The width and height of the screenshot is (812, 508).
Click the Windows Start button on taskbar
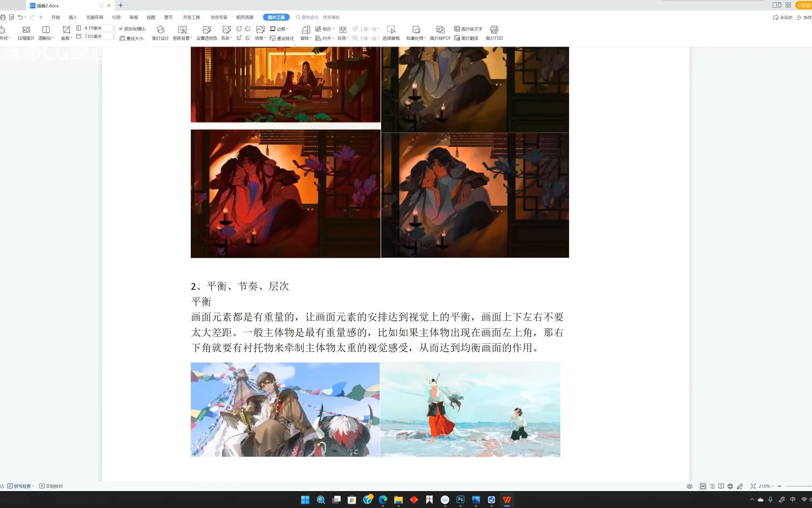coord(305,500)
